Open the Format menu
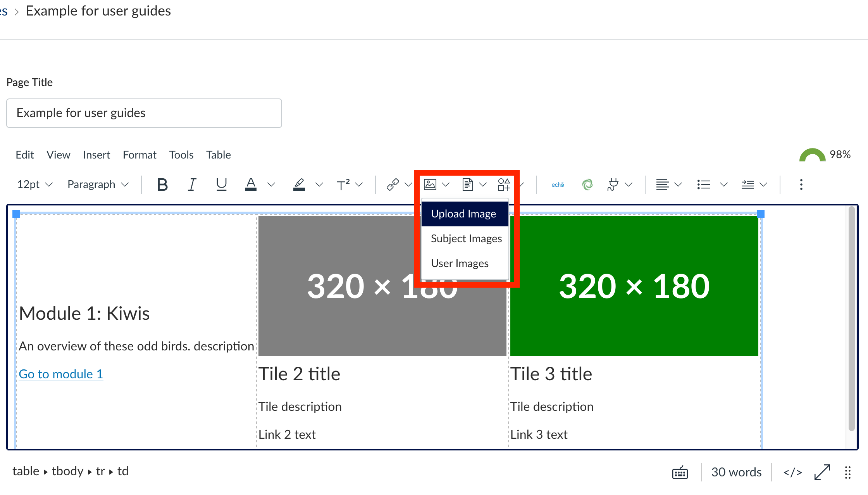868x495 pixels. 139,155
